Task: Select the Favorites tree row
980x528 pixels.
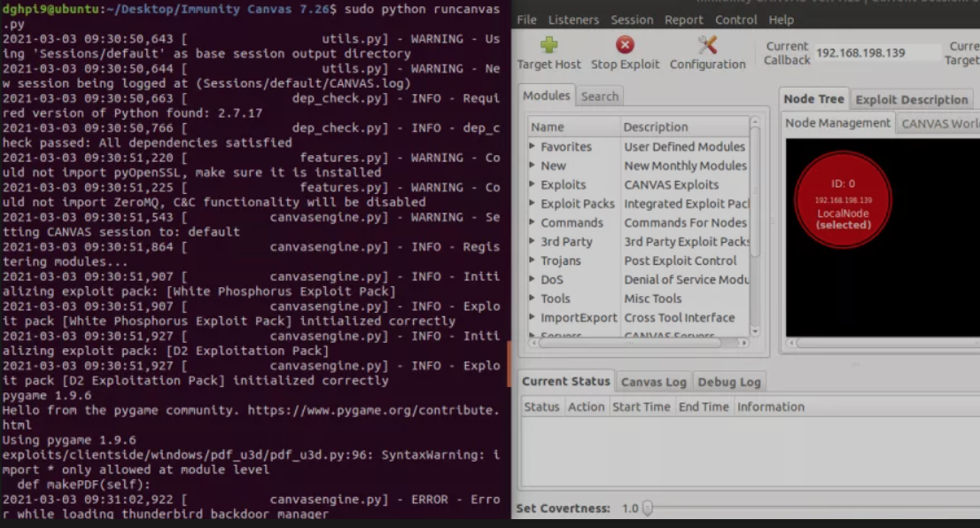Action: click(x=638, y=146)
